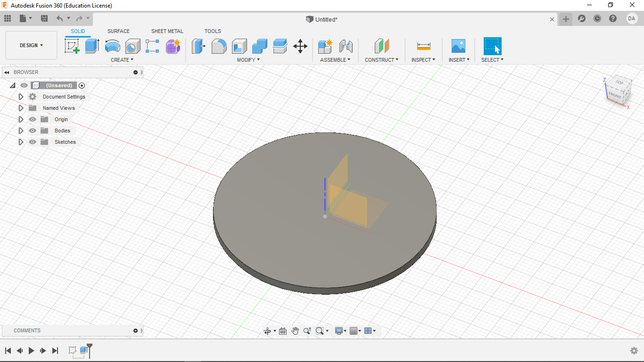Expand the Origin node

(x=21, y=119)
